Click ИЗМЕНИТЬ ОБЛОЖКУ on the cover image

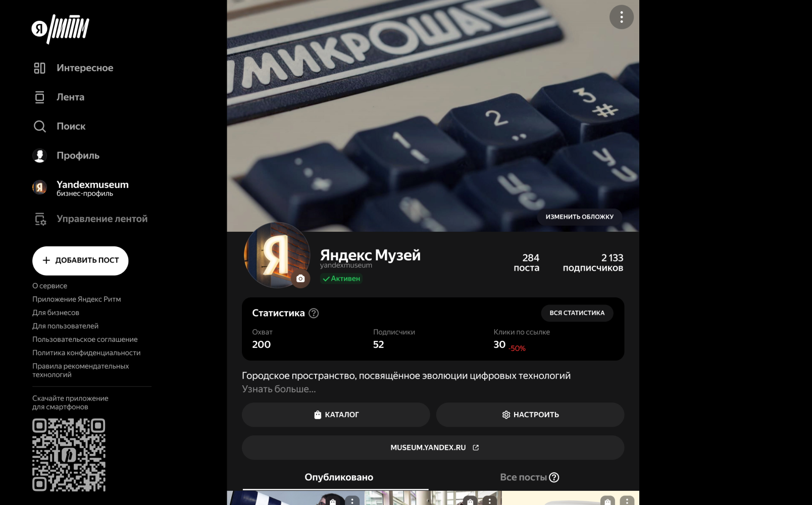tap(579, 217)
